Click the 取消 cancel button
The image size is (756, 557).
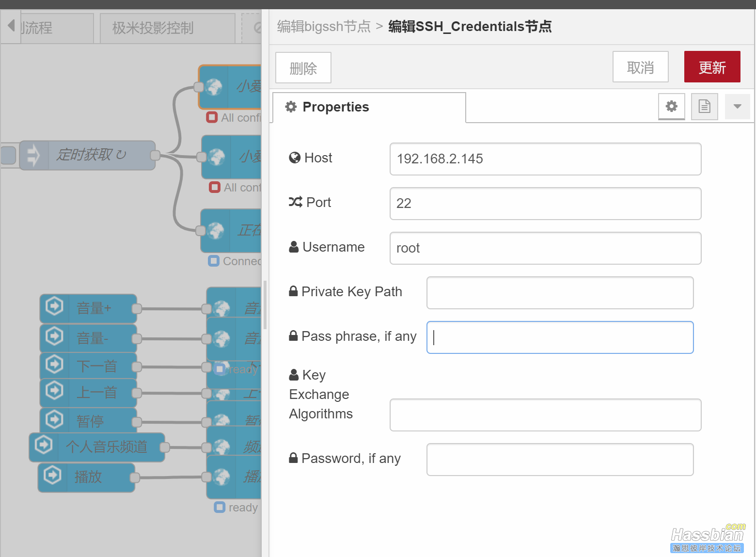(640, 67)
